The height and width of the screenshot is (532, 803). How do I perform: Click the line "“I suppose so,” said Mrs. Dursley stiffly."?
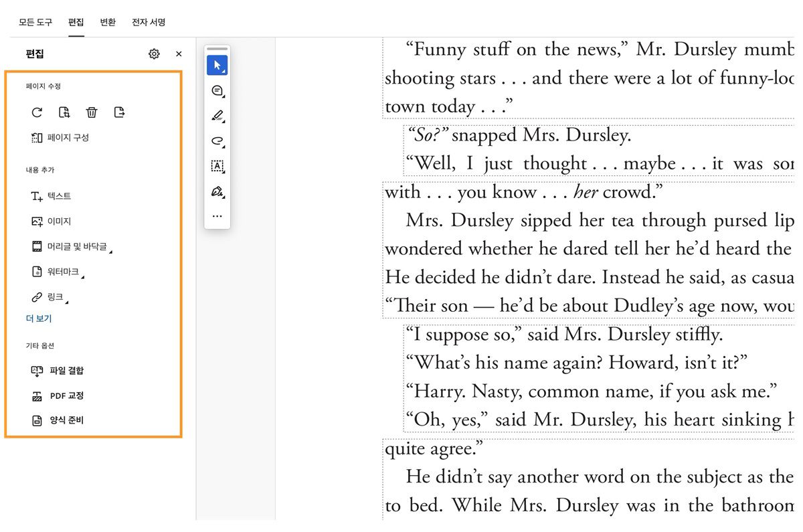click(x=564, y=335)
